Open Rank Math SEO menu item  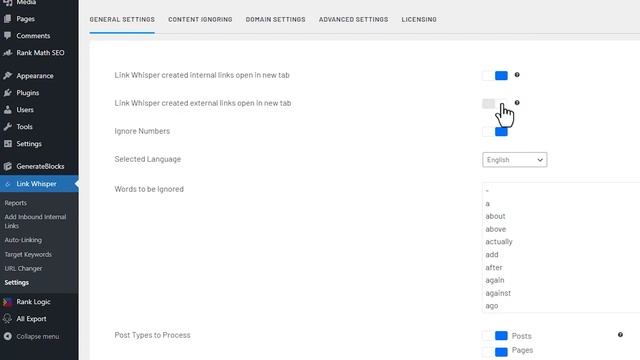coord(39,53)
